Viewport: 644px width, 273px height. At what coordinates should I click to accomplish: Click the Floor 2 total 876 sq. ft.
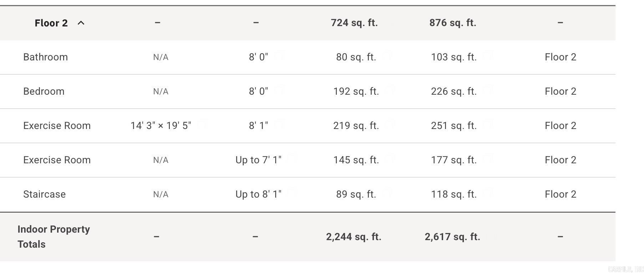452,23
